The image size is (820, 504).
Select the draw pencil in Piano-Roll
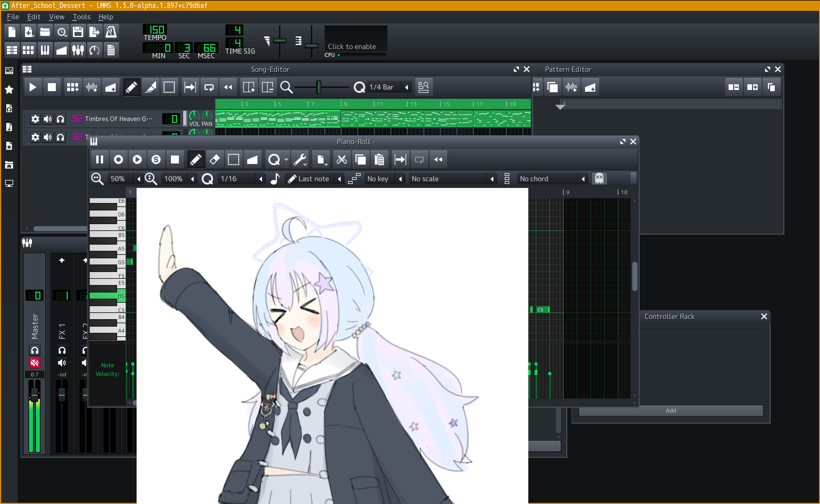coord(196,160)
